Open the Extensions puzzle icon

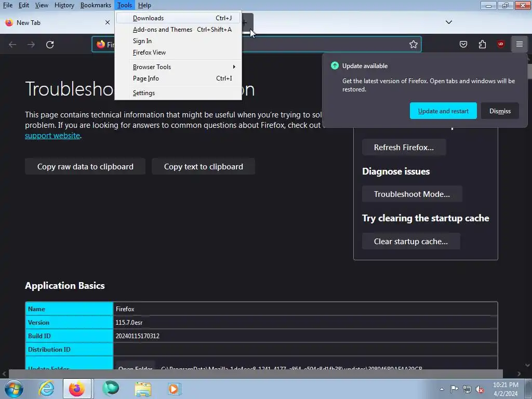[482, 45]
